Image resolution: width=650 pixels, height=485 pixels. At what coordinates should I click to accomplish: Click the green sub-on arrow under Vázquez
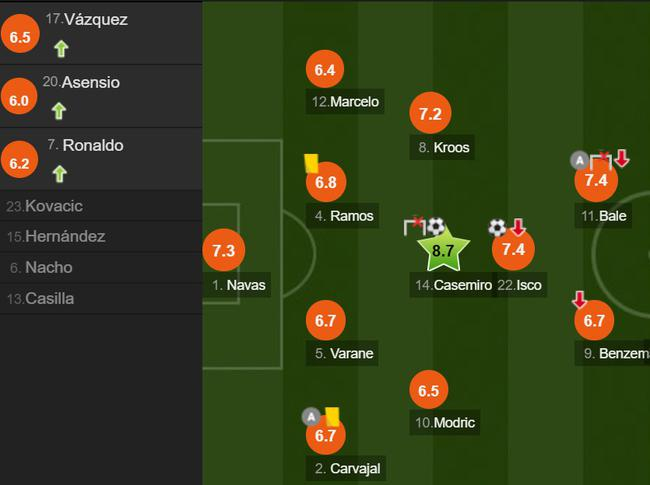59,48
